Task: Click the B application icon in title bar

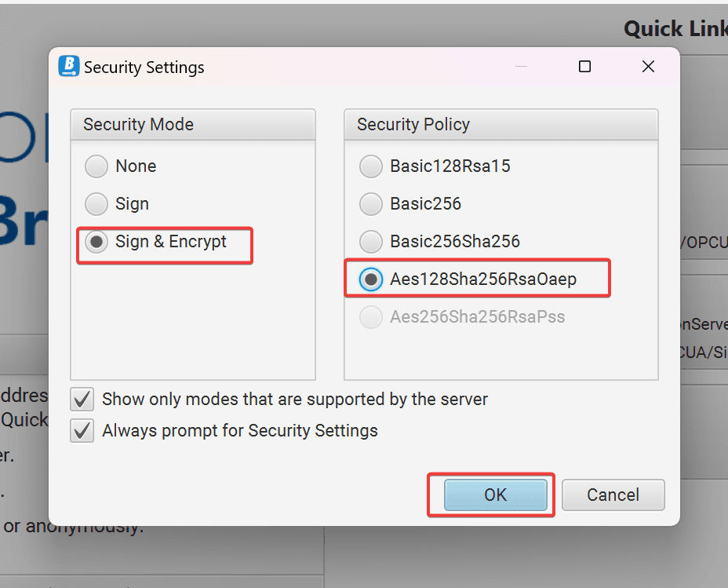Action: click(x=69, y=66)
